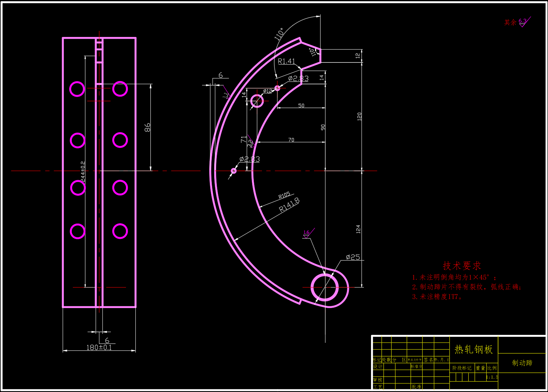The image size is (548, 392).
Task: Select the R1.41 radius dimension
Action: click(x=286, y=61)
